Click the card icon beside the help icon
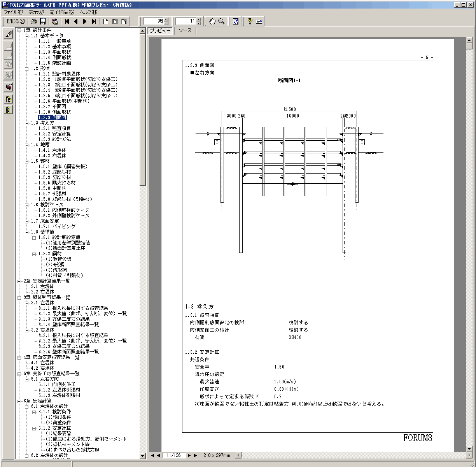The image size is (476, 467). (x=259, y=21)
